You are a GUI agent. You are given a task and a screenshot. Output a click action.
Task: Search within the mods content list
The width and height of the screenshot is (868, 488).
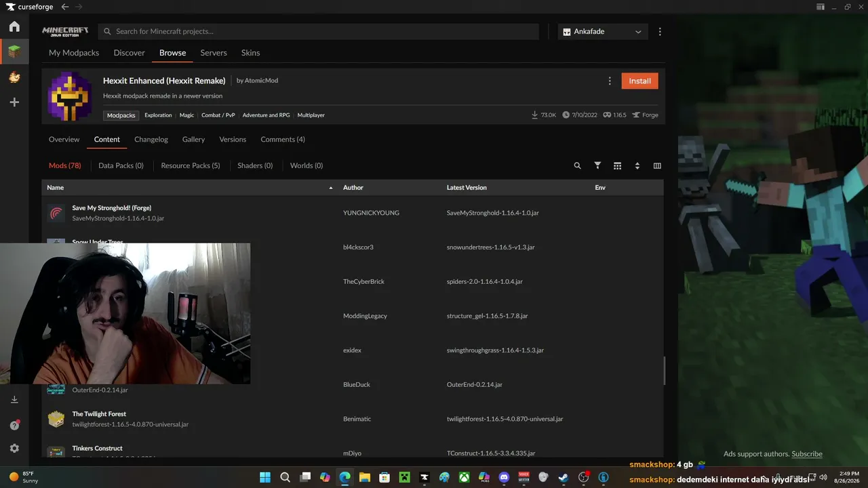coord(578,166)
